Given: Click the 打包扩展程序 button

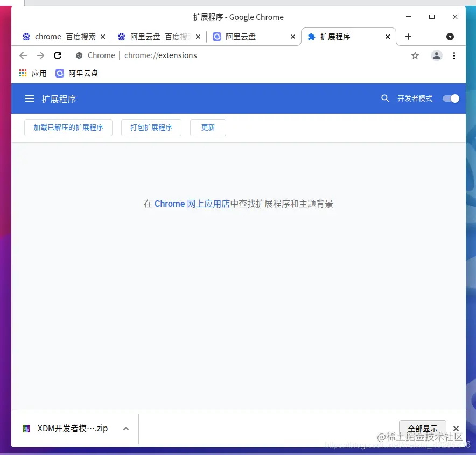Looking at the screenshot, I should click(x=151, y=128).
